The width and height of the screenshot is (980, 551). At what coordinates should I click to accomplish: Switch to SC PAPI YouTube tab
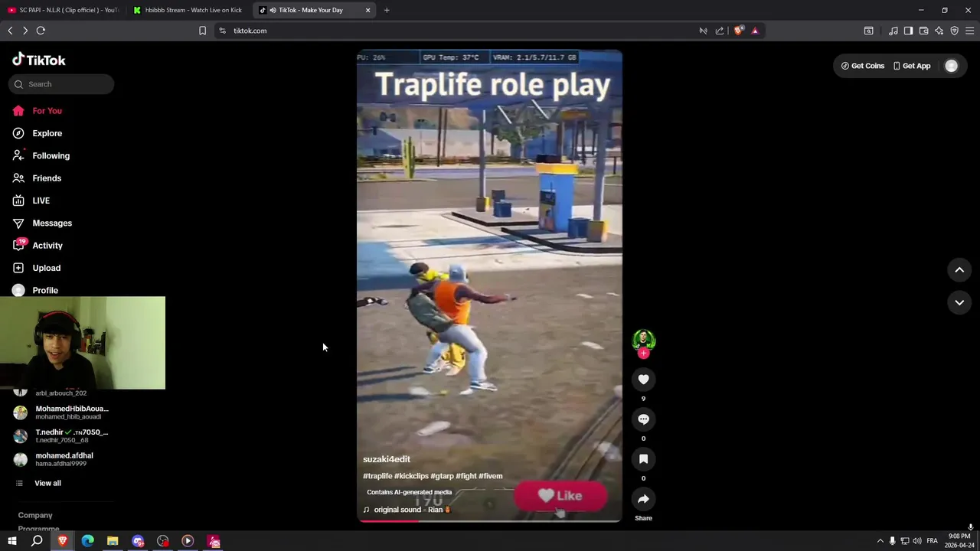point(64,10)
